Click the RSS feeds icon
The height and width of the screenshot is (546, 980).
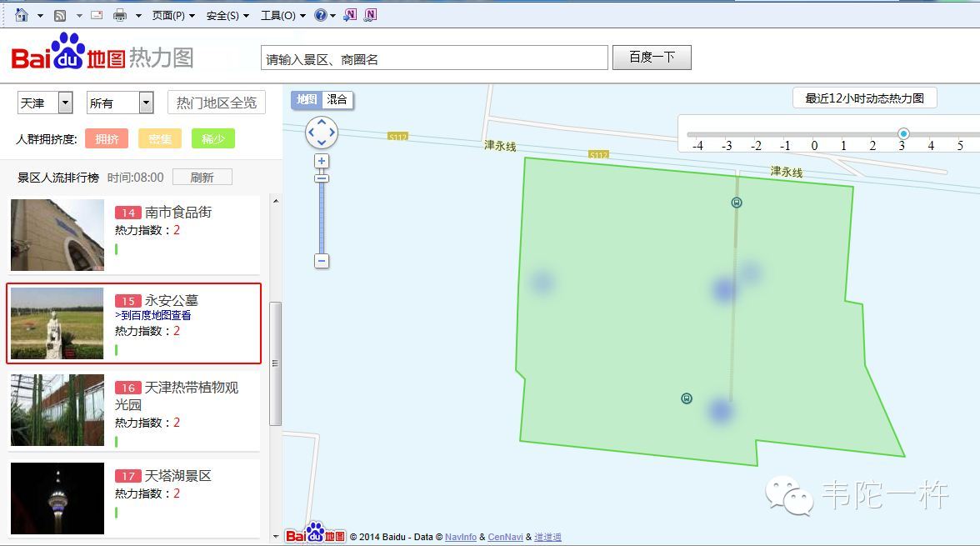[60, 16]
